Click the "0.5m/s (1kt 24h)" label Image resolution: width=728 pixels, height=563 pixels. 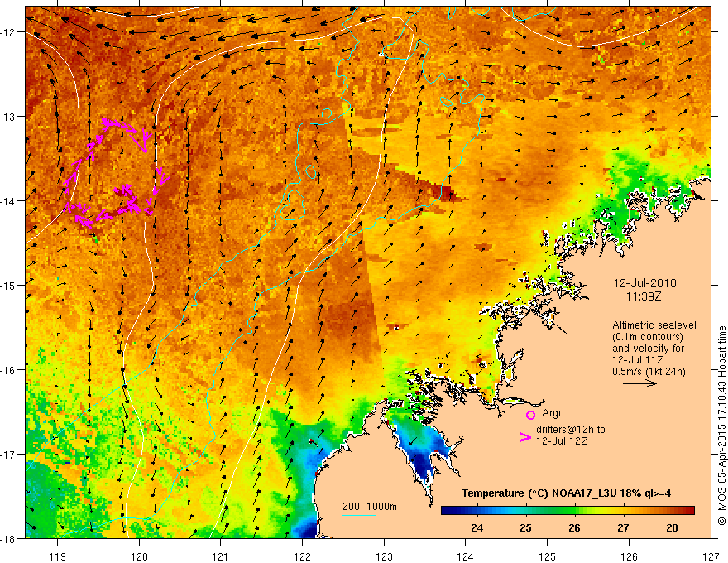tap(649, 372)
